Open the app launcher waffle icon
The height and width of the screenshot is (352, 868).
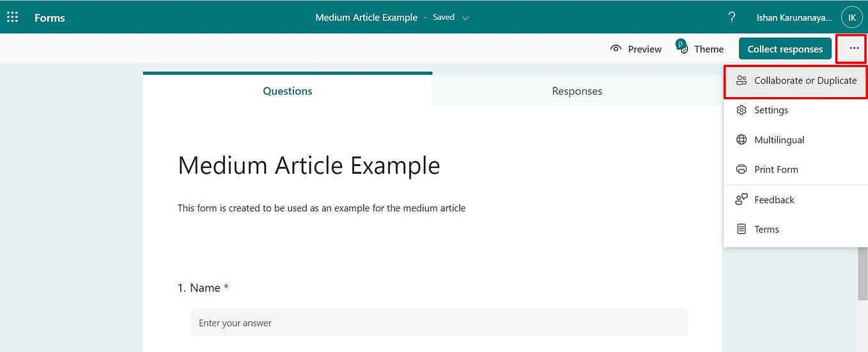click(12, 17)
